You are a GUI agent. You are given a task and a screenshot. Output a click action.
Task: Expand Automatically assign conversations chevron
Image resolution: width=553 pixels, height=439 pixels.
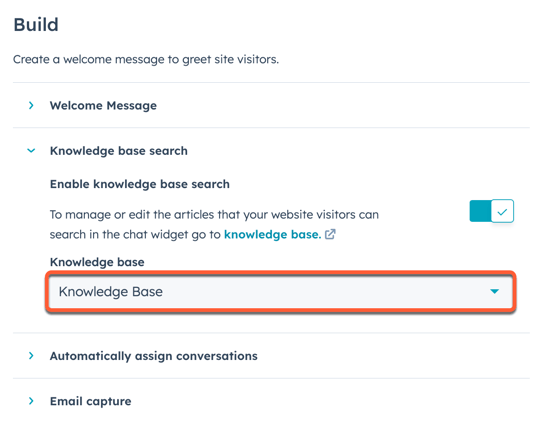(x=31, y=356)
